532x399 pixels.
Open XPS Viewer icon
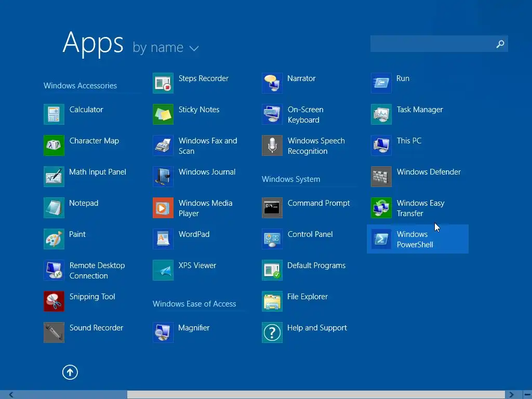point(163,270)
